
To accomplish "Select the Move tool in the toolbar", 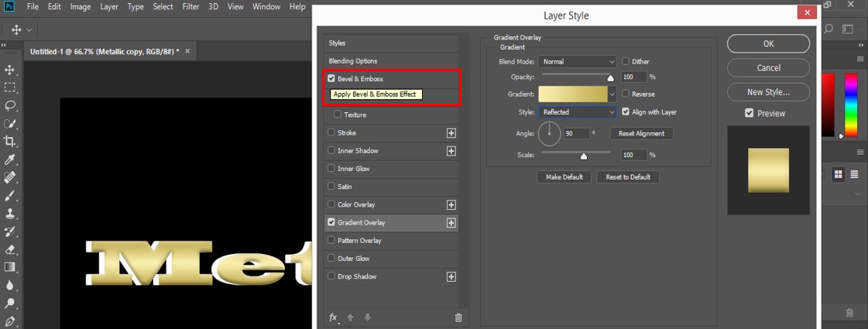I will coord(9,70).
